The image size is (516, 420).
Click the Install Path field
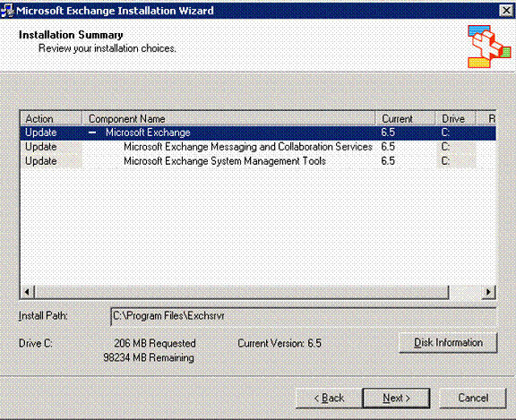point(303,316)
